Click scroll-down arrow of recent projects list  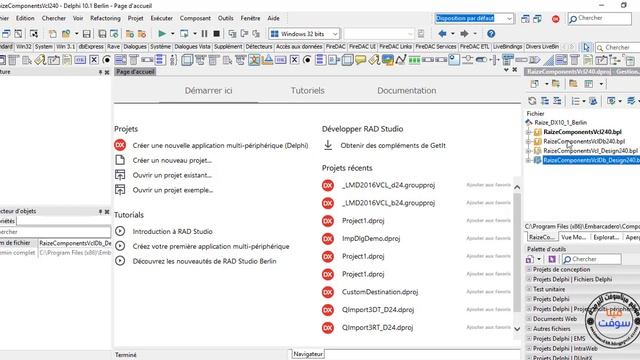click(517, 329)
